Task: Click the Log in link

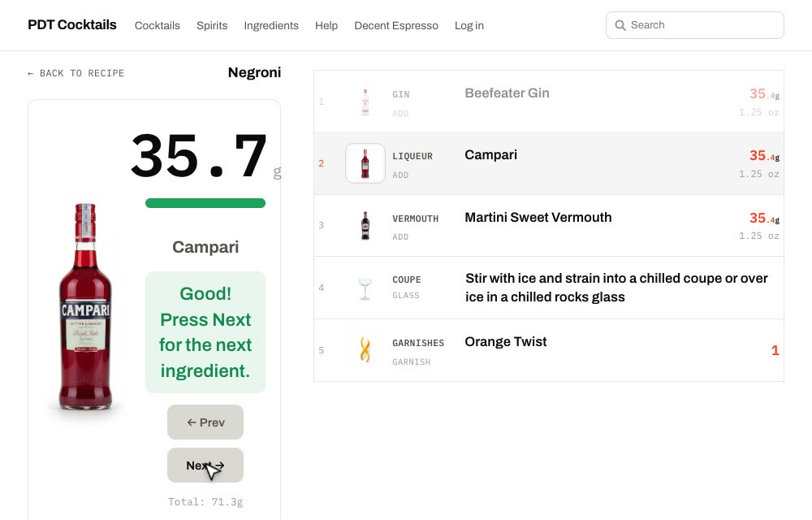Action: point(469,25)
